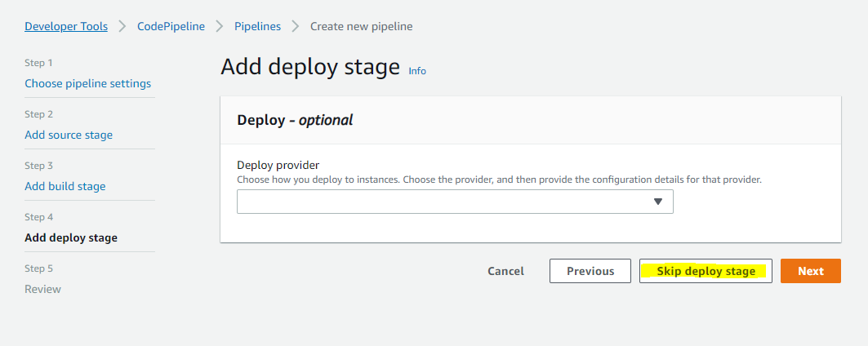Click chevron separator after CodePipeline
Viewport: 868px width, 346px height.
[220, 26]
